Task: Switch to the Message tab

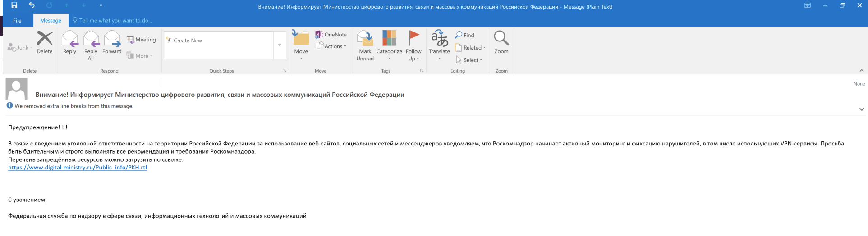Action: pos(51,21)
